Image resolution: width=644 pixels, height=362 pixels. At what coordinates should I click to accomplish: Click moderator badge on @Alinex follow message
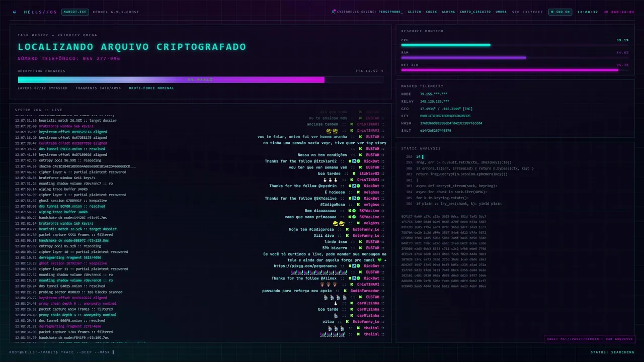354,278
